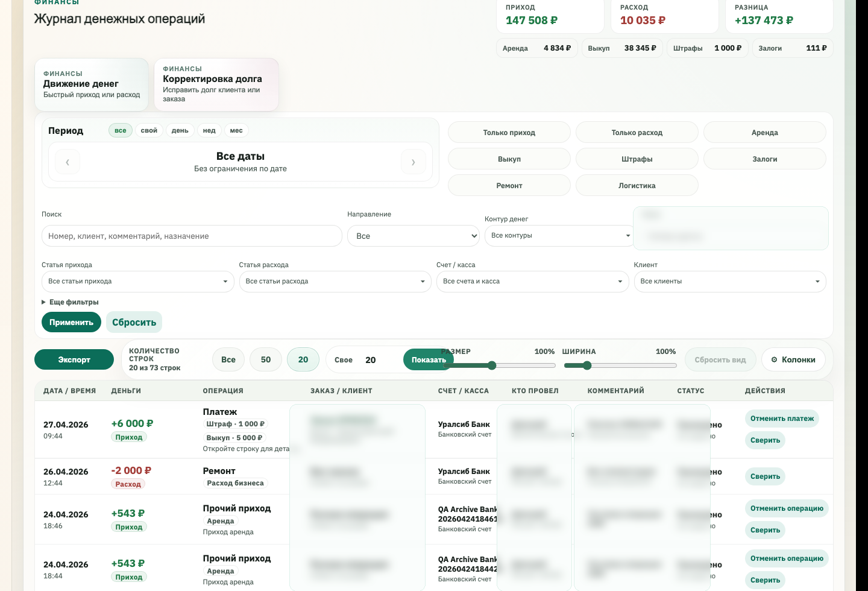This screenshot has width=868, height=591.
Task: Click the amount '+6 000 ₽'
Action: tap(132, 423)
